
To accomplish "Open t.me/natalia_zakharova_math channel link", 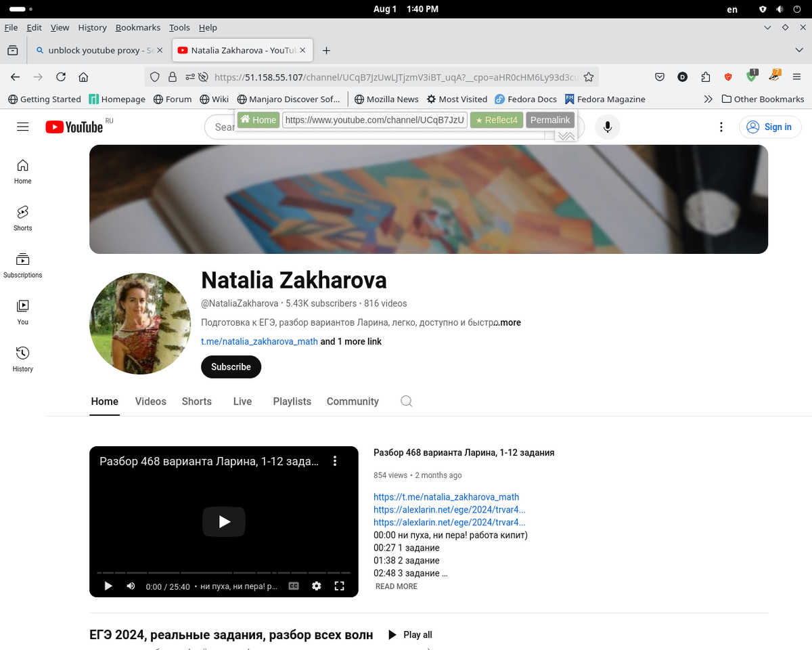I will [259, 341].
